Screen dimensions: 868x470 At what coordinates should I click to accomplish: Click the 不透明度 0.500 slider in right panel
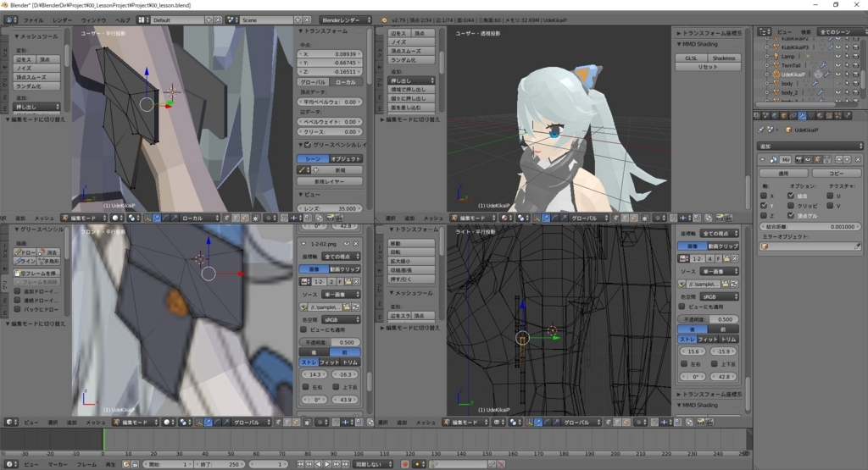708,319
